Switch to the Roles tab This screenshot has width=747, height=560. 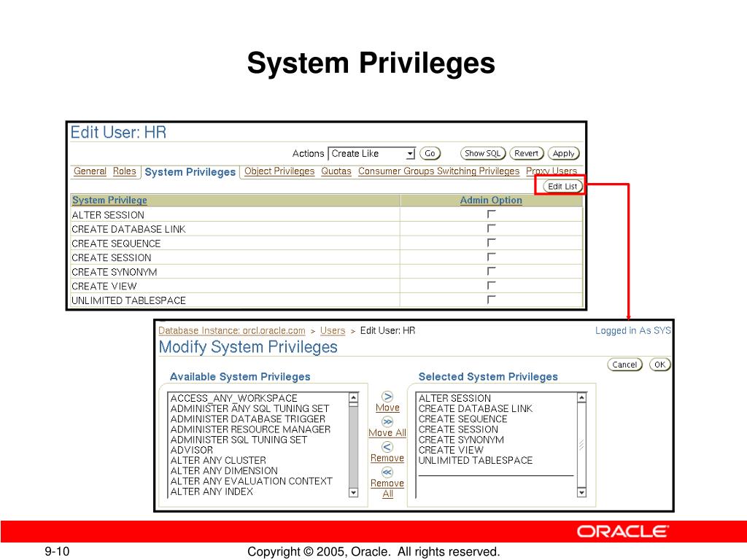pos(124,171)
